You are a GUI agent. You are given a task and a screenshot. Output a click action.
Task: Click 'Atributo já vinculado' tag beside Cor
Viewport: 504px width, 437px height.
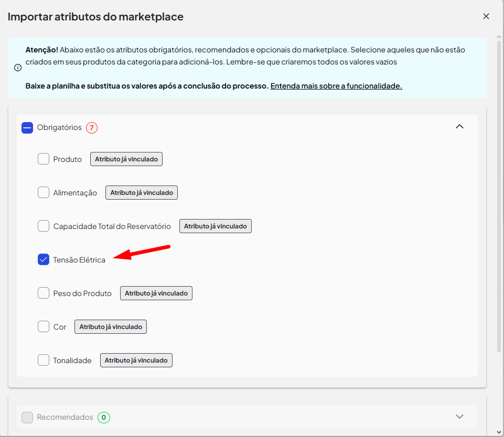tap(111, 326)
